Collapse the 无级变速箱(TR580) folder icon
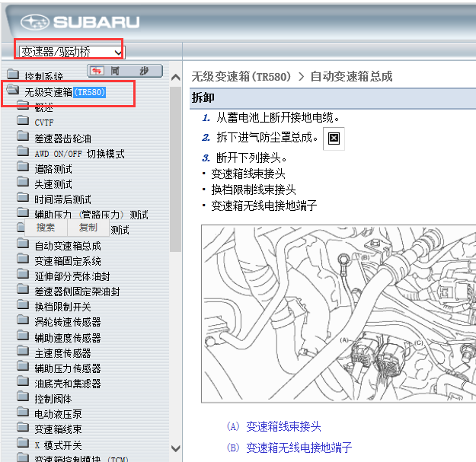Screen dimensions: 476x462 click(13, 90)
